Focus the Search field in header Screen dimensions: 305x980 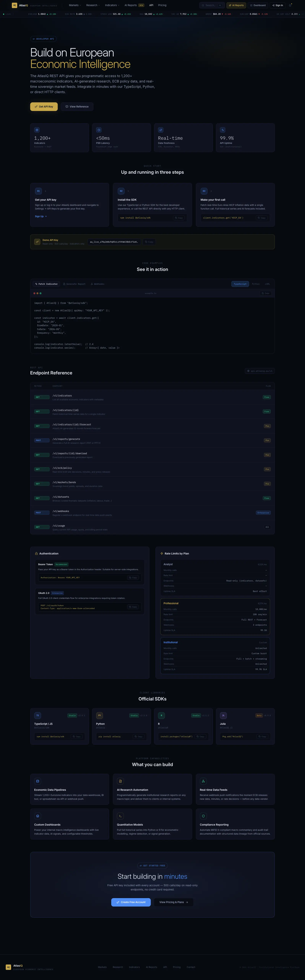[212, 5]
